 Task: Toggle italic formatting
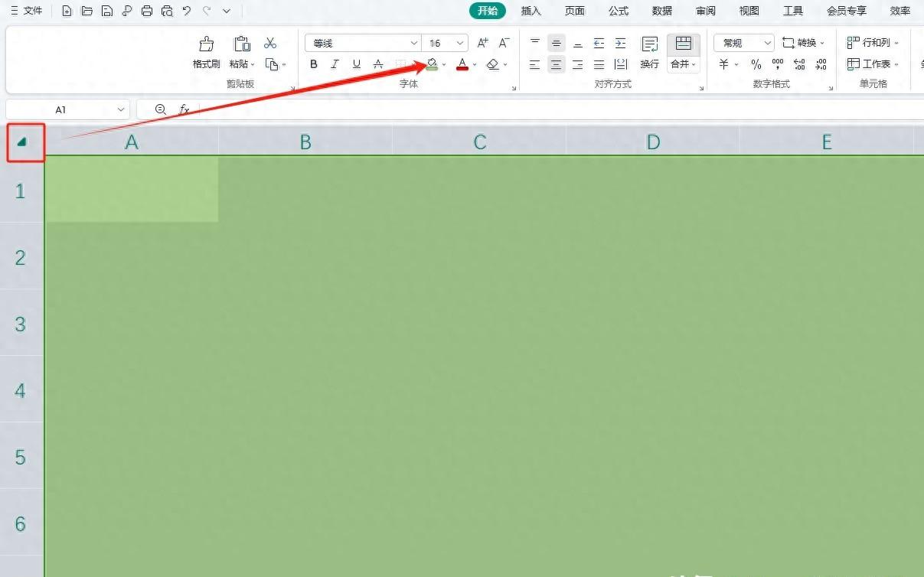point(335,64)
